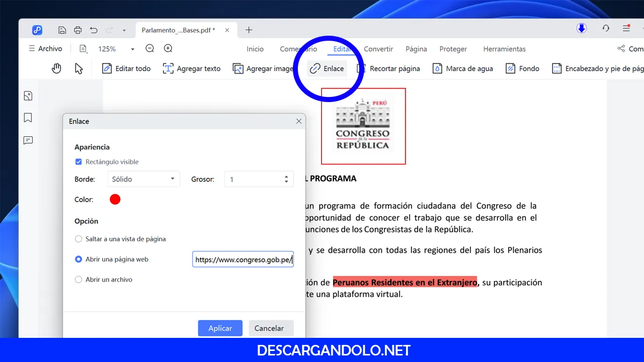
Task: Expand the Borde Sólido dropdown
Action: (x=143, y=179)
